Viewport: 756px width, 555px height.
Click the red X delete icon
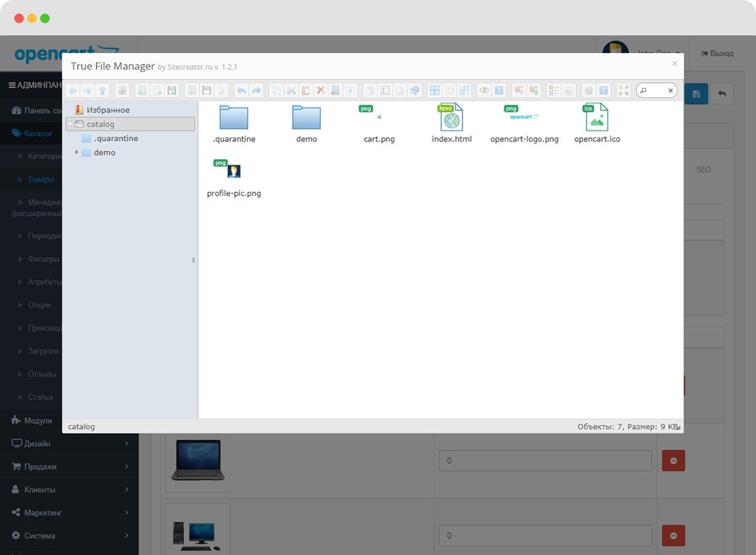point(321,90)
